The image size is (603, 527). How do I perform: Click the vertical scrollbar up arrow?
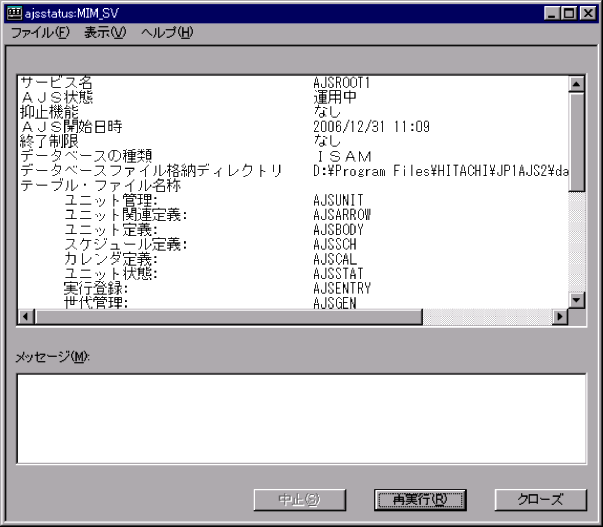pos(576,84)
